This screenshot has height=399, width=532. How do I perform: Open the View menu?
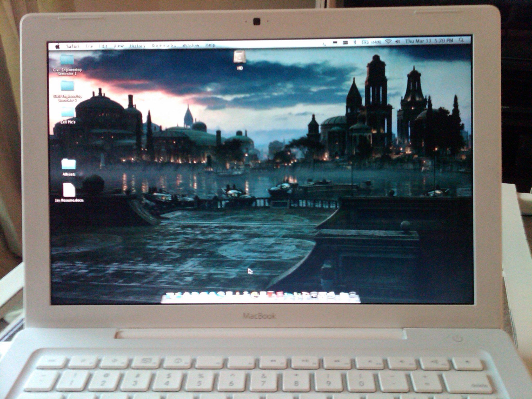coord(118,46)
